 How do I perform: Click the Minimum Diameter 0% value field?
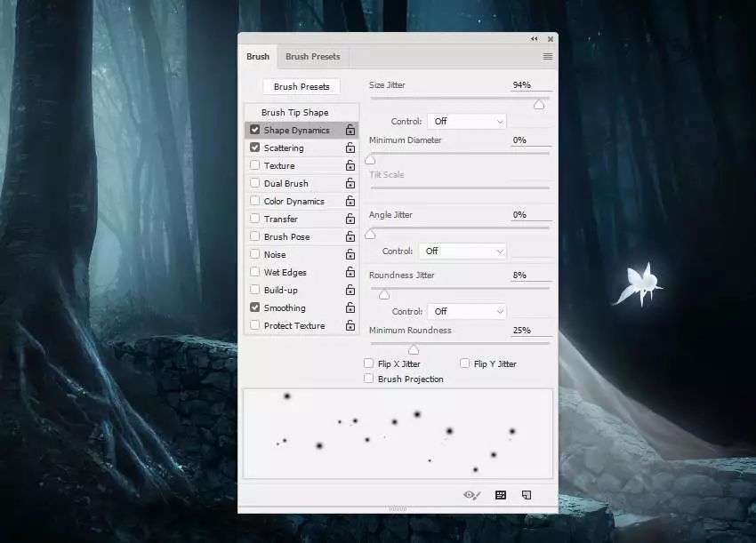click(530, 140)
